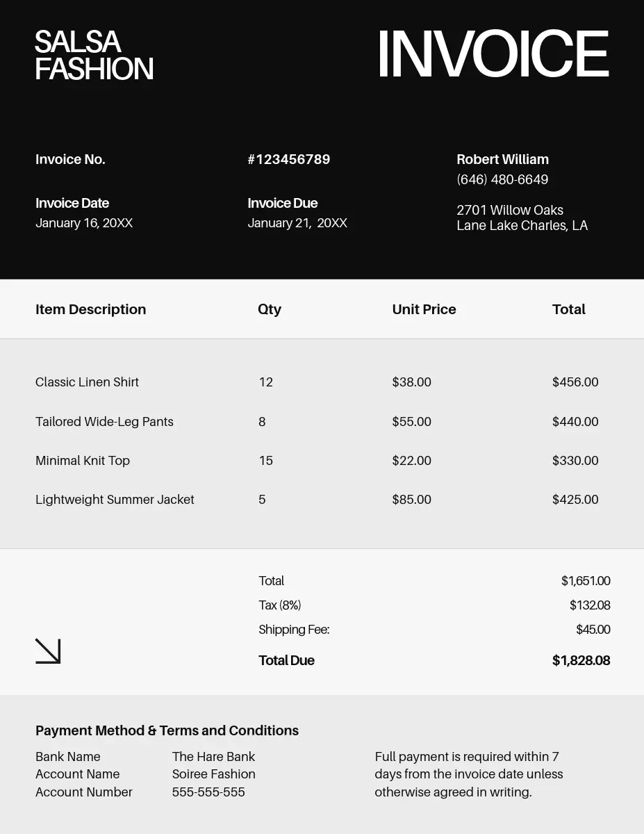Select the account number 555-555-555

[x=208, y=792]
